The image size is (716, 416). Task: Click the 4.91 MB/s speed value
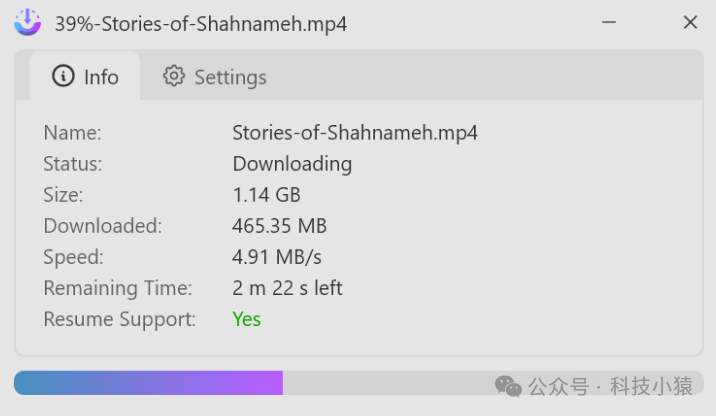(276, 257)
